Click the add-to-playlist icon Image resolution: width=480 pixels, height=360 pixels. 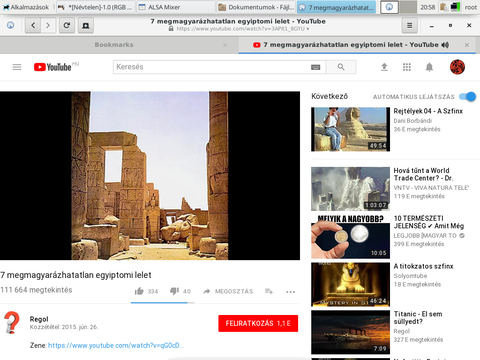[269, 292]
